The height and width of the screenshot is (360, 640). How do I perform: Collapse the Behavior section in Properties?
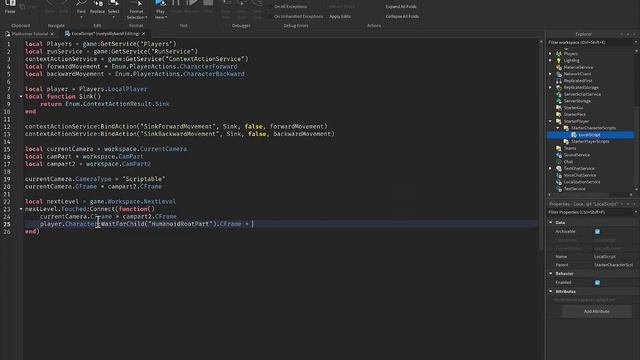(x=551, y=273)
